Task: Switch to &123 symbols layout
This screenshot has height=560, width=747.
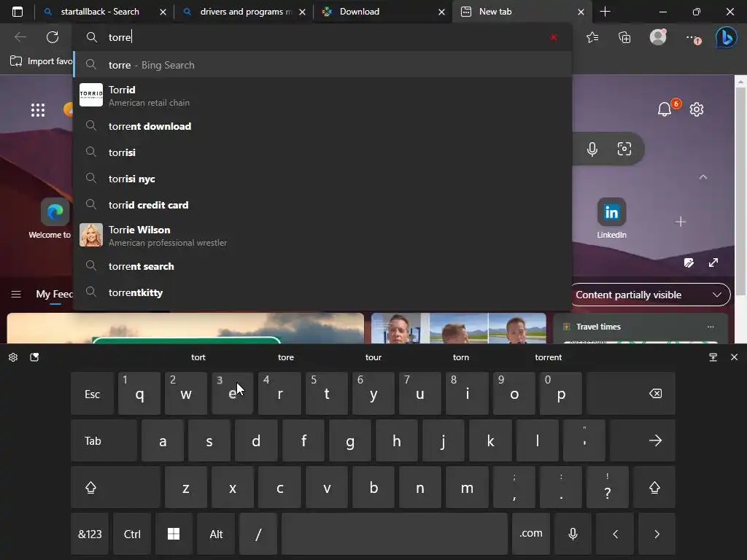Action: [90, 534]
